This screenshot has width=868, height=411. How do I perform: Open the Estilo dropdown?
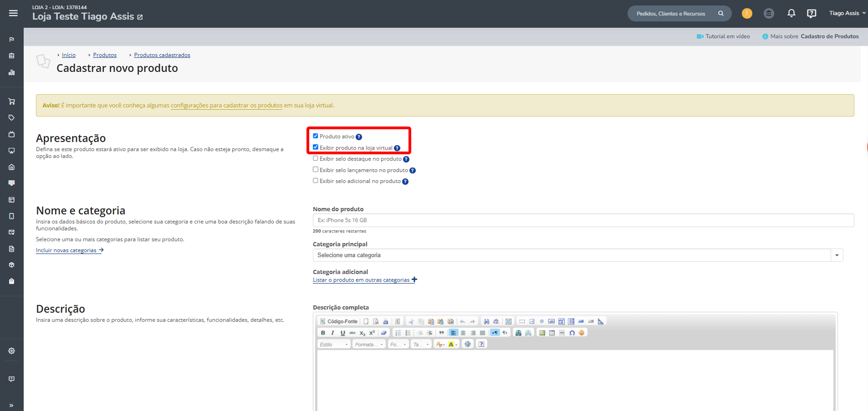click(x=334, y=344)
